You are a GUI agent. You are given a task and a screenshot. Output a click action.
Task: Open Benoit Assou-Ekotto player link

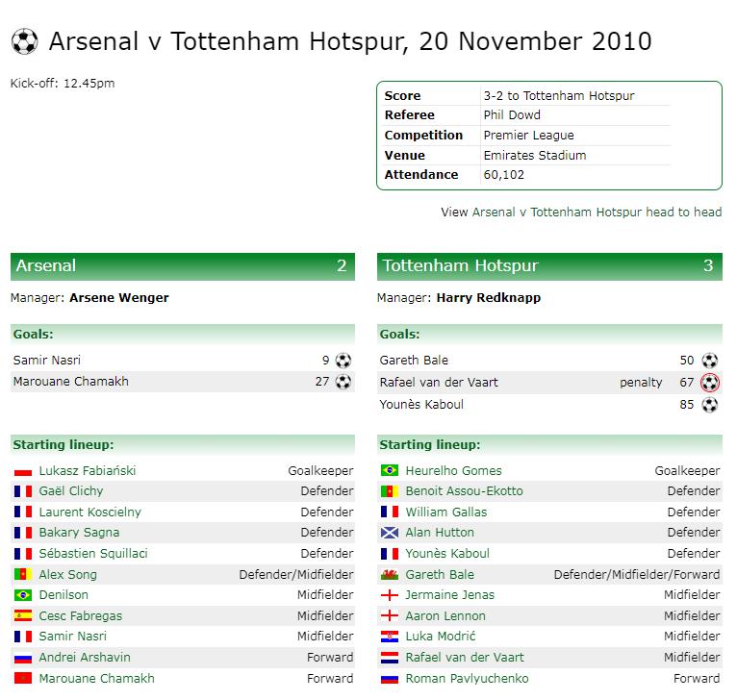(x=464, y=491)
